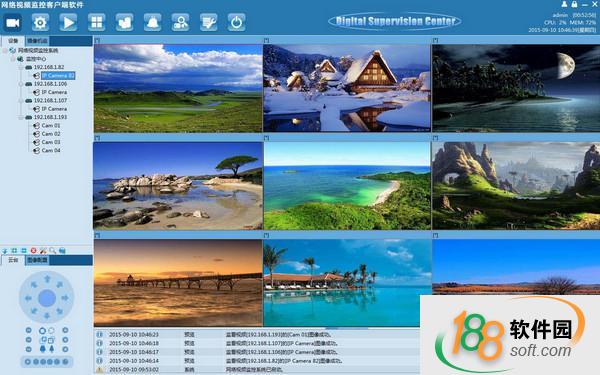Click the red stop icon above PTZ panel
The width and height of the screenshot is (600, 375).
point(33,251)
